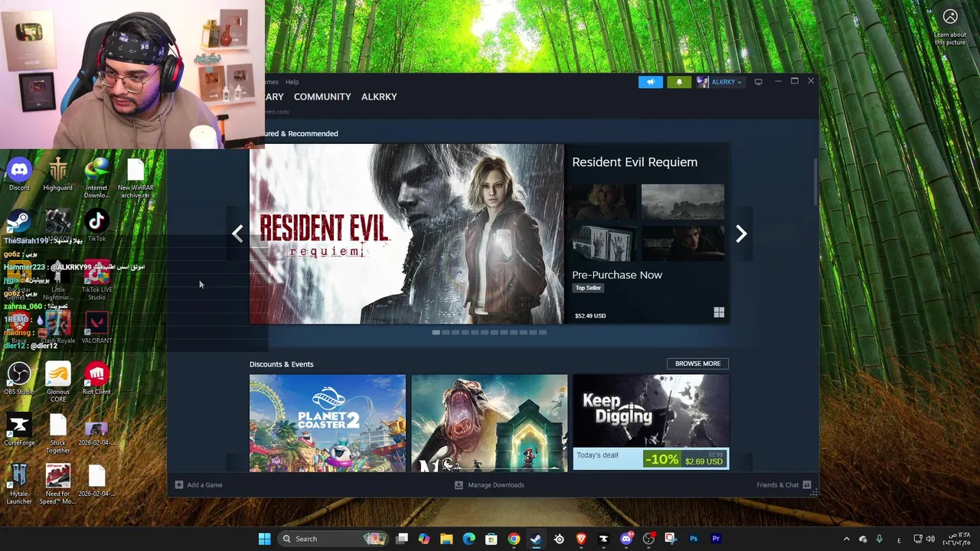Open Resident Evil Requiem featured banner

[407, 233]
